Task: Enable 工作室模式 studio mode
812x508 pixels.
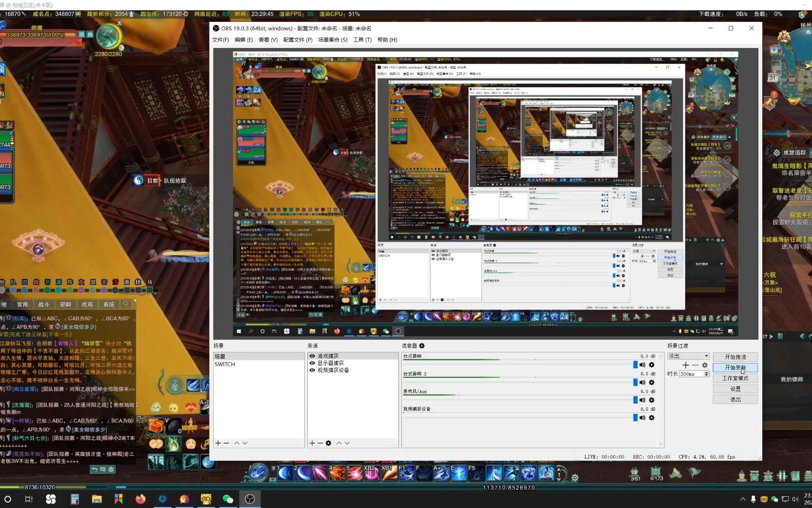Action: click(735, 378)
